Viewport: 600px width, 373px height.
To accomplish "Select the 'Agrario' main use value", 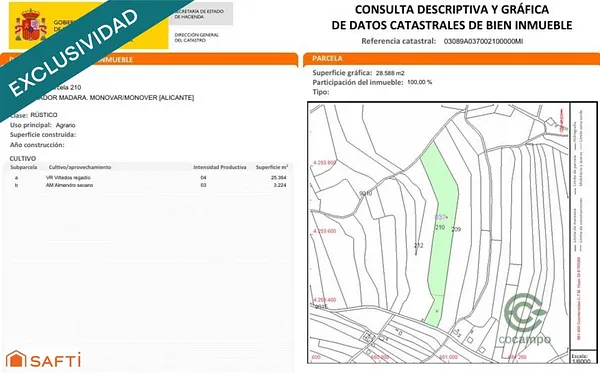I will pos(65,125).
